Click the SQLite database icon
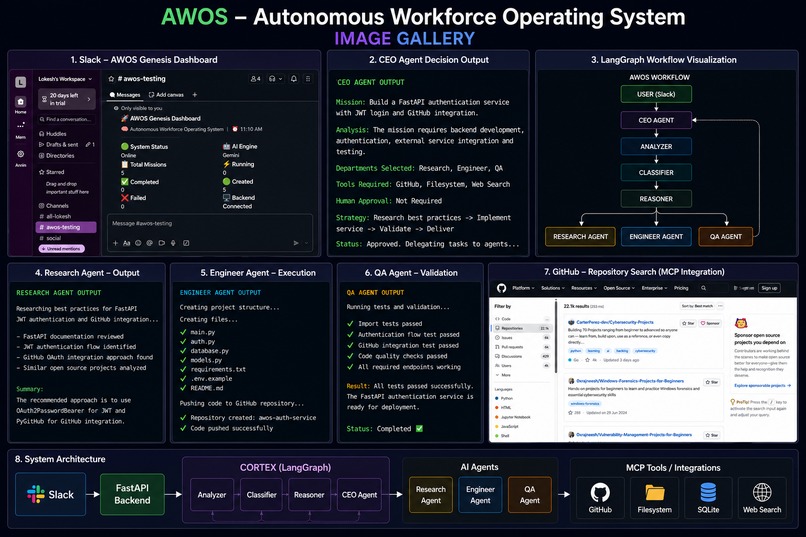The width and height of the screenshot is (806, 537). point(708,492)
